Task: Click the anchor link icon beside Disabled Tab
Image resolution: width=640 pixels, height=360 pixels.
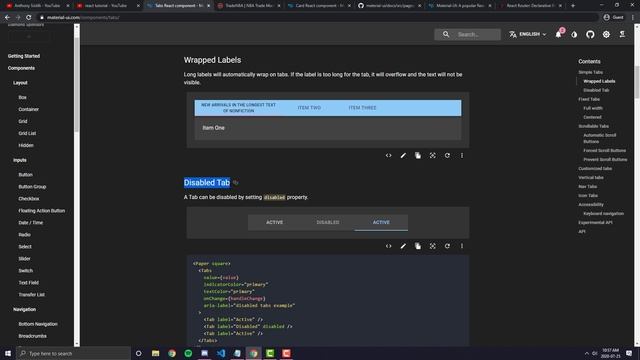Action: point(236,183)
